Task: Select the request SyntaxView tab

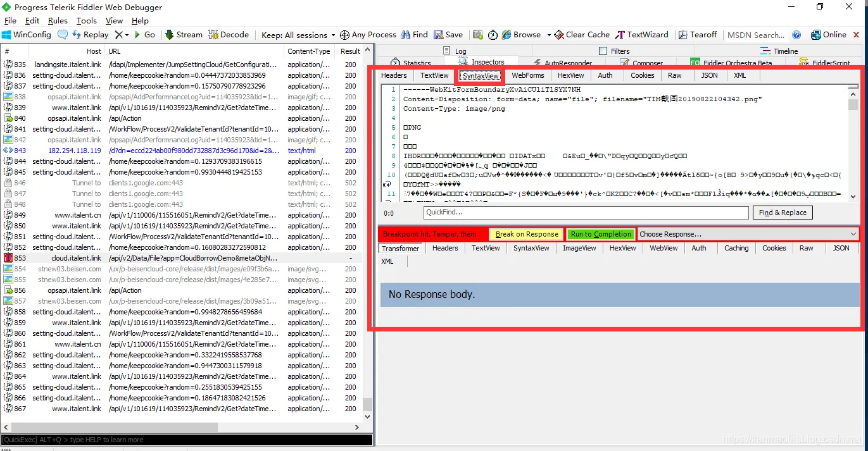Action: click(x=481, y=76)
